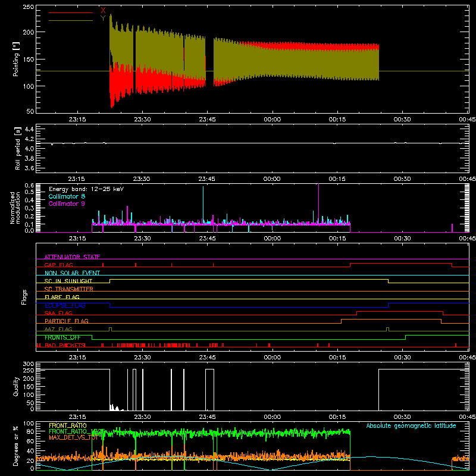Click the '50' tick on the Pointing axis
This screenshot has width=476, height=476.
tap(30, 111)
